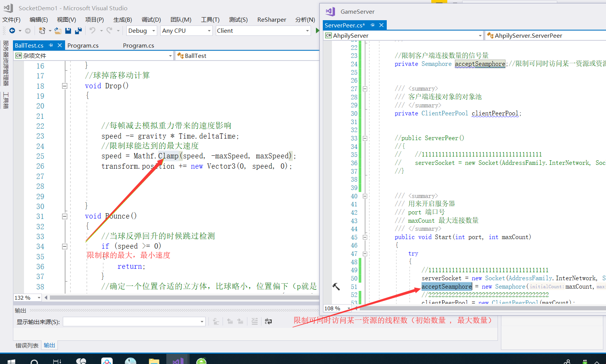Collapse the void Drop() method outline
Image resolution: width=606 pixels, height=364 pixels.
[x=65, y=86]
